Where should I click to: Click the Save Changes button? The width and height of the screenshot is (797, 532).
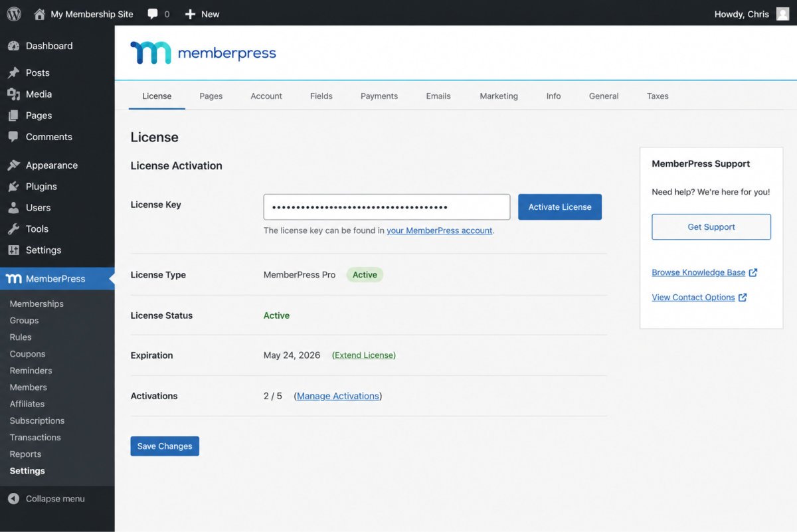165,446
